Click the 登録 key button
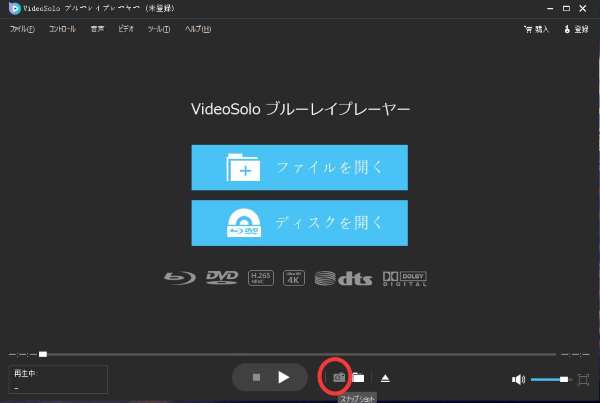600x403 pixels. point(576,29)
